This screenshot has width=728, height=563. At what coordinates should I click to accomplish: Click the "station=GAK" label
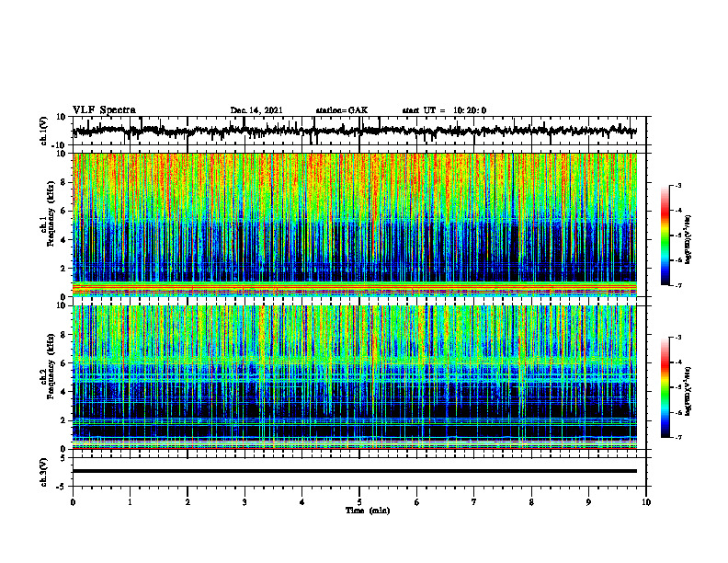pyautogui.click(x=342, y=110)
